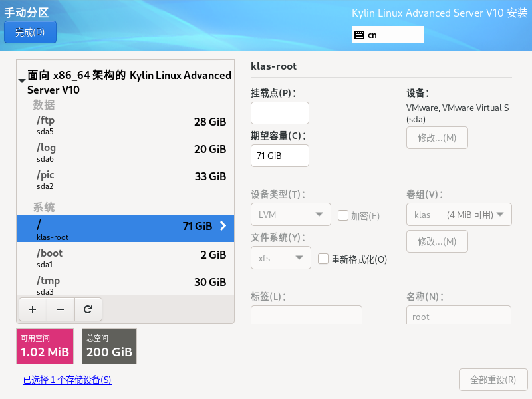
Task: Toggle the 加密 encryption checkbox
Action: [x=343, y=215]
